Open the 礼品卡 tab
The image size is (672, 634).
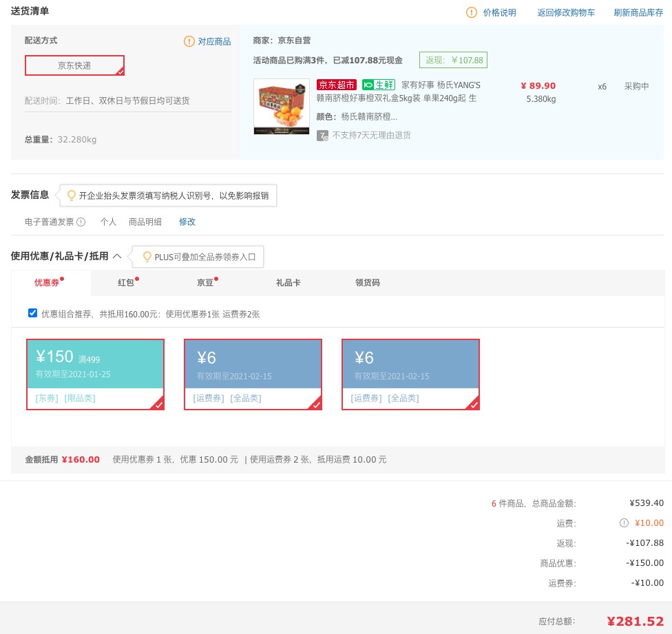pyautogui.click(x=288, y=283)
